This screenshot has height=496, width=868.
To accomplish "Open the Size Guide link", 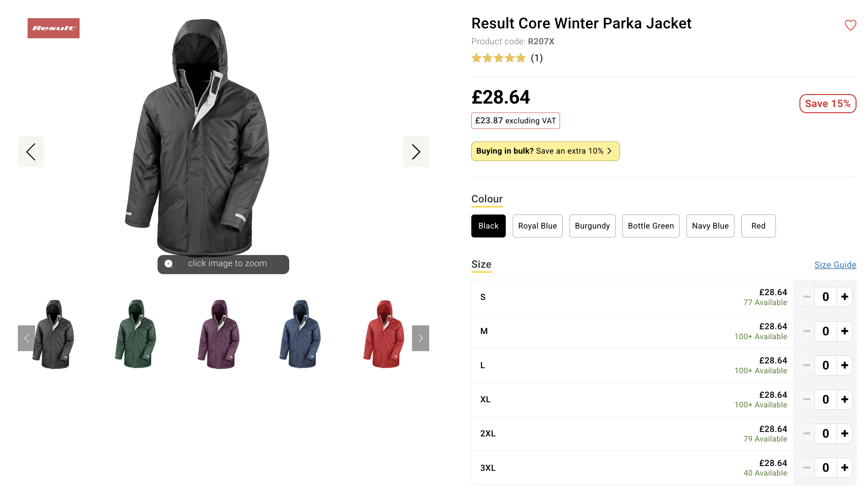I will coord(835,265).
